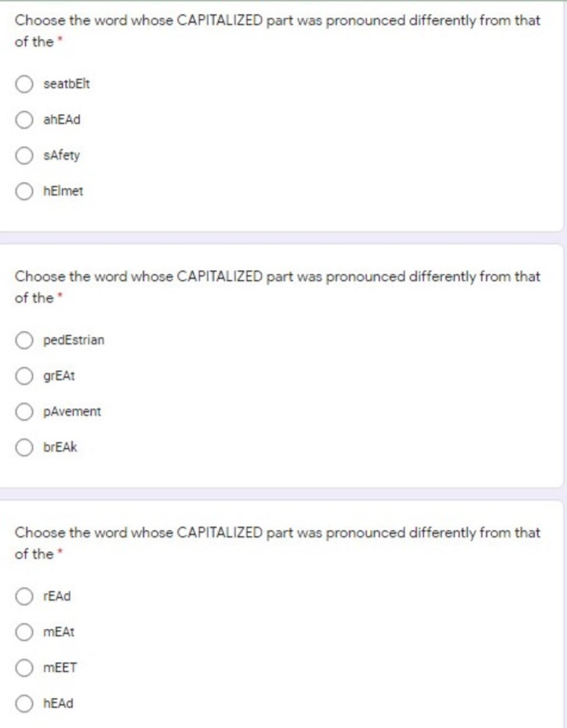Pick the pAvement answer option
Image resolution: width=567 pixels, height=728 pixels.
[x=24, y=412]
